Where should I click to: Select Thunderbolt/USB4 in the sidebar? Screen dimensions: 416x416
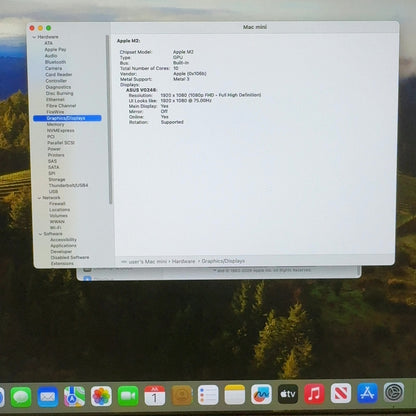coord(68,185)
